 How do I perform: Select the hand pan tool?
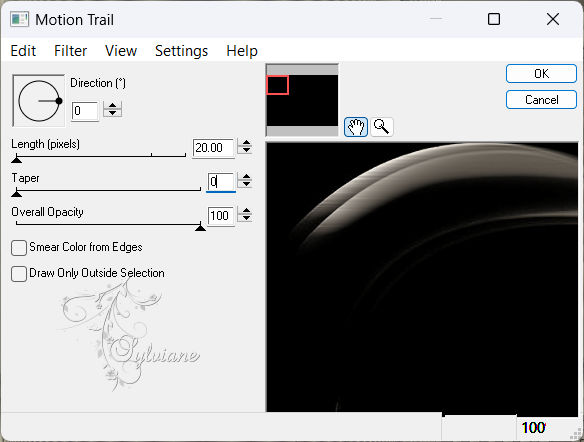(x=356, y=127)
